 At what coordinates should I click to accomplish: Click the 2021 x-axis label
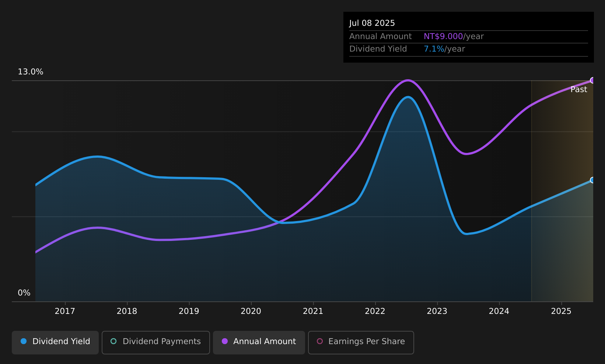pyautogui.click(x=313, y=311)
